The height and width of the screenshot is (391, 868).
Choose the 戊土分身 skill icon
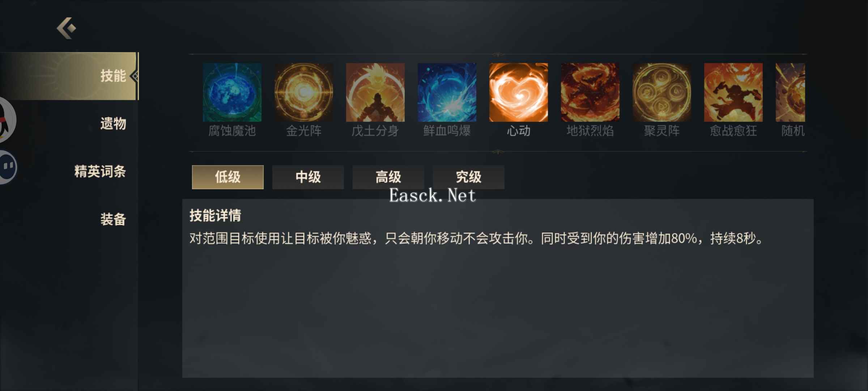pyautogui.click(x=375, y=92)
